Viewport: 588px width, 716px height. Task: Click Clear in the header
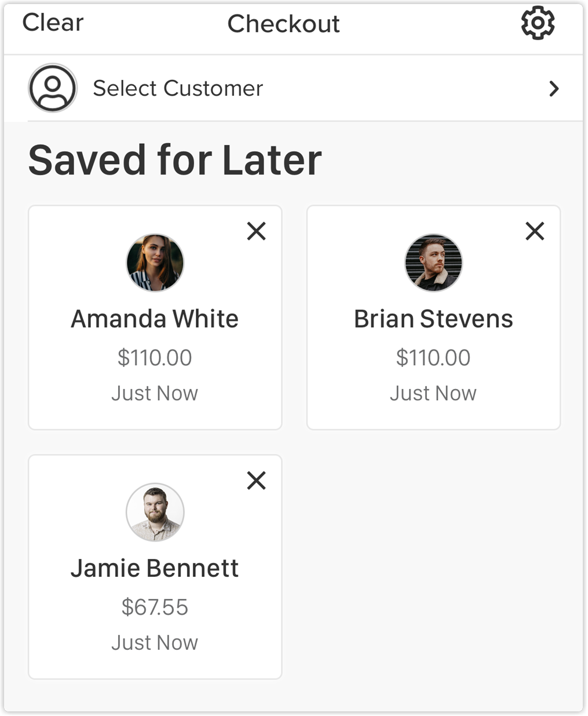point(53,23)
